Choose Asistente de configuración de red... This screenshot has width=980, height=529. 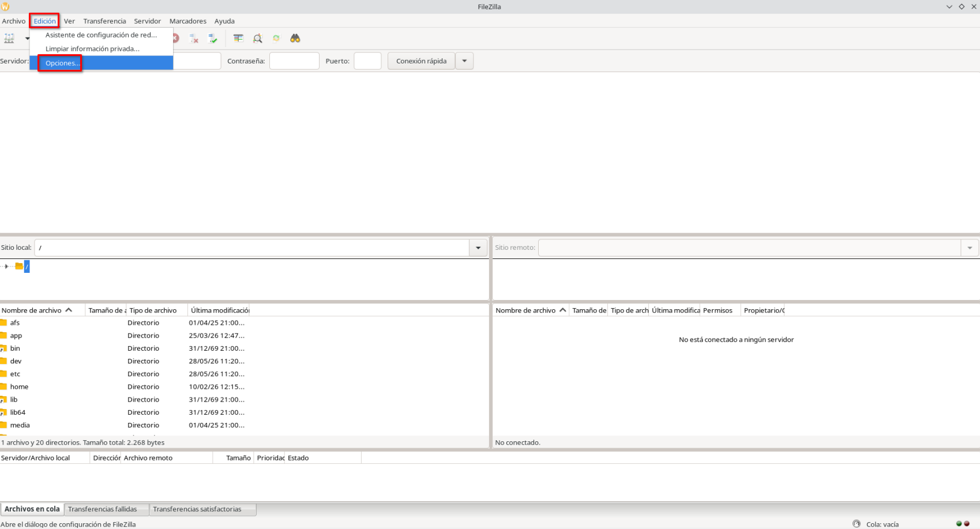(102, 35)
